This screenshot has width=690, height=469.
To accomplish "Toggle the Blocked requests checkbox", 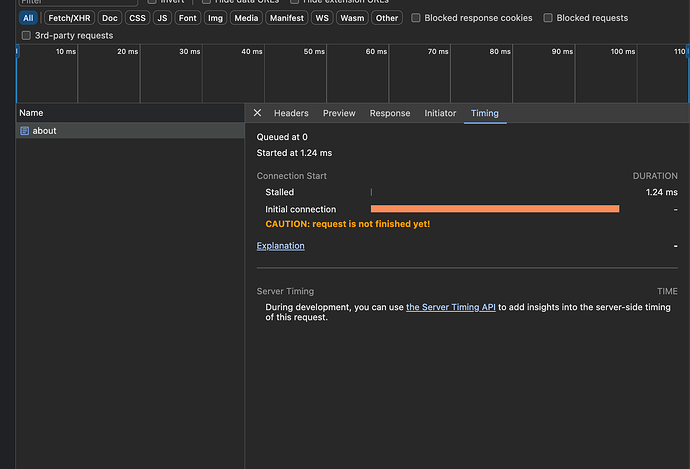I will tap(548, 18).
